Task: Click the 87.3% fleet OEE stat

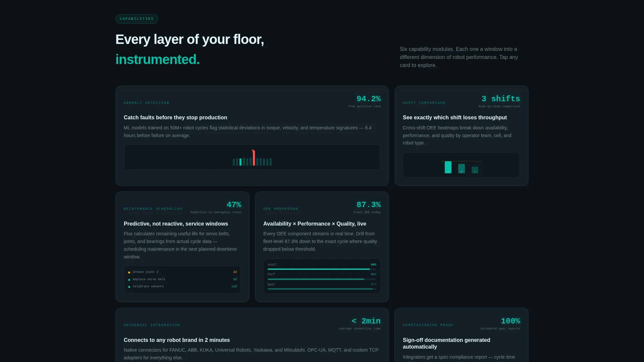Action: tap(369, 205)
